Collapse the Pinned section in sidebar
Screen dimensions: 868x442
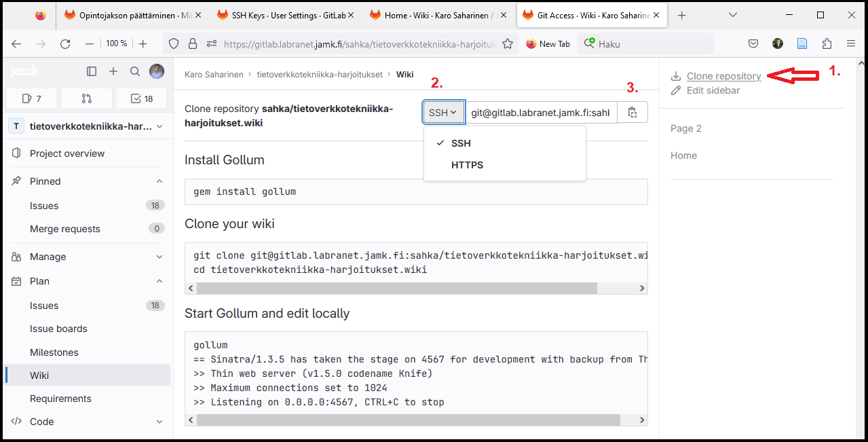(159, 181)
